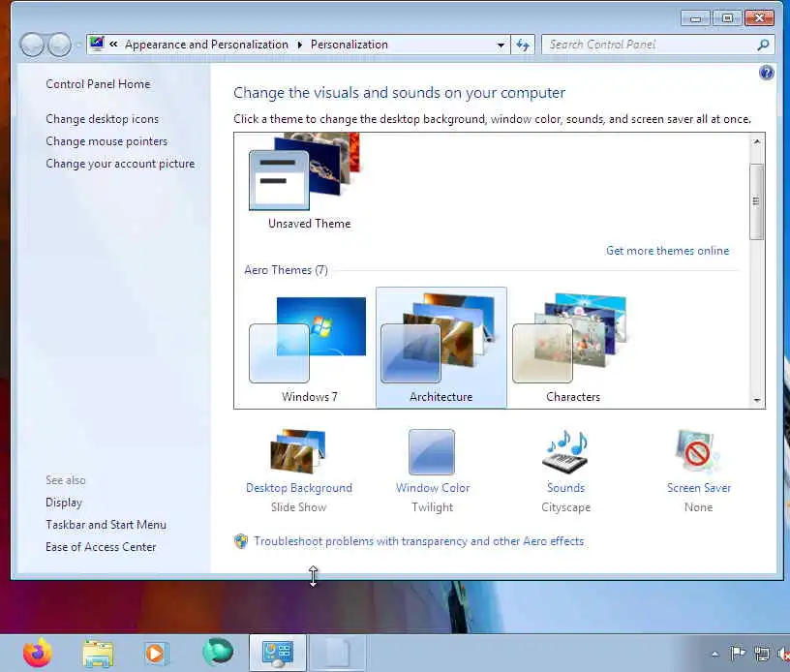Click the refresh button beside address bar
Image resolution: width=790 pixels, height=672 pixels.
point(523,45)
